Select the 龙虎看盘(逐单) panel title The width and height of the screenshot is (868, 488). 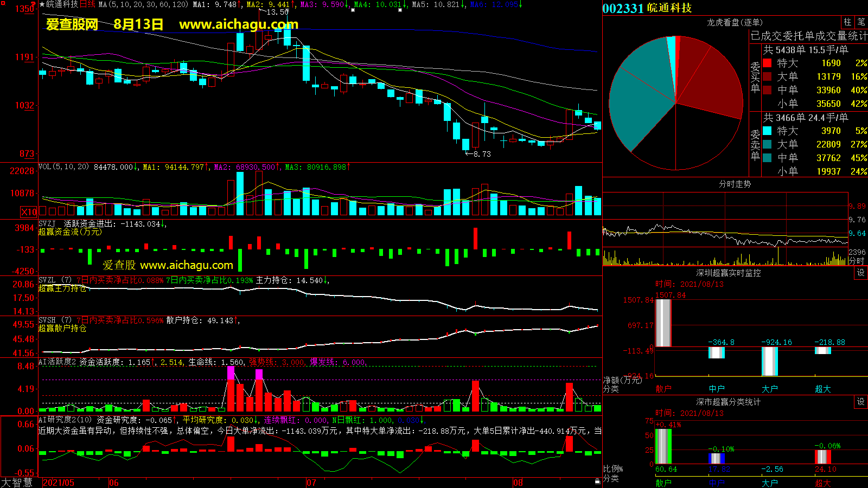coord(735,22)
